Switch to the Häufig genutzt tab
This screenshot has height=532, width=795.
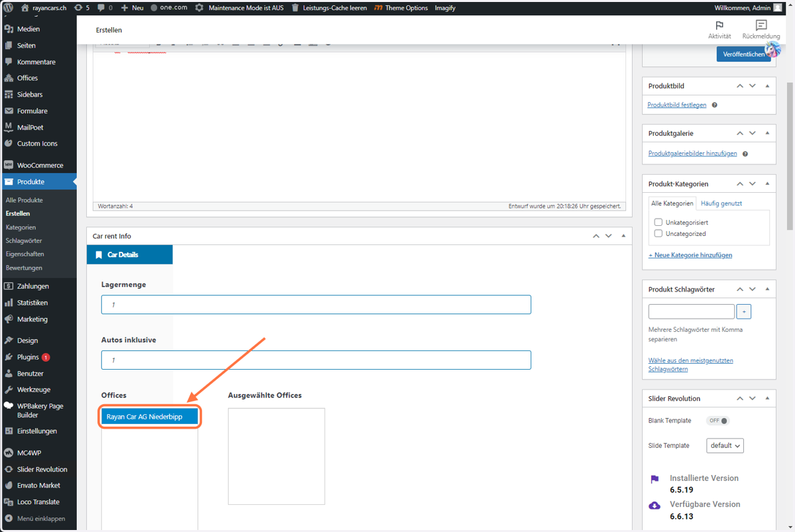[721, 203]
